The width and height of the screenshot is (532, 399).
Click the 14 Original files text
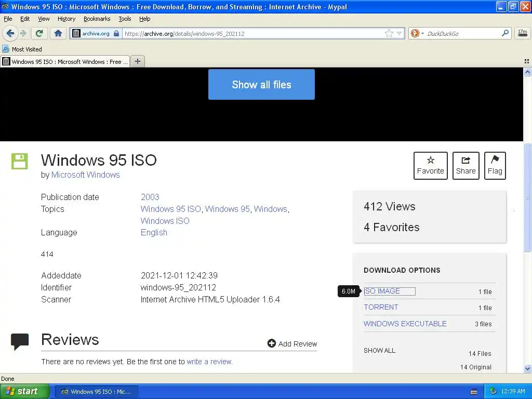pyautogui.click(x=476, y=367)
